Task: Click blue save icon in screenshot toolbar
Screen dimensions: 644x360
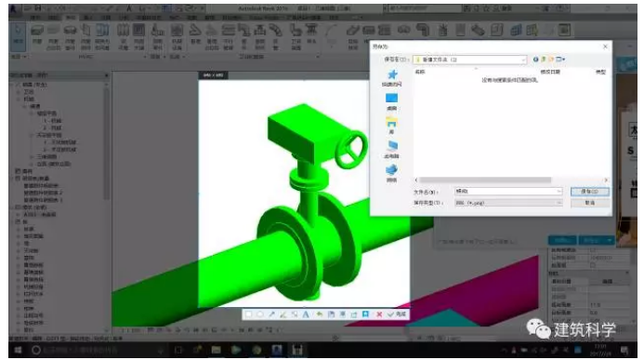Action: tap(365, 314)
